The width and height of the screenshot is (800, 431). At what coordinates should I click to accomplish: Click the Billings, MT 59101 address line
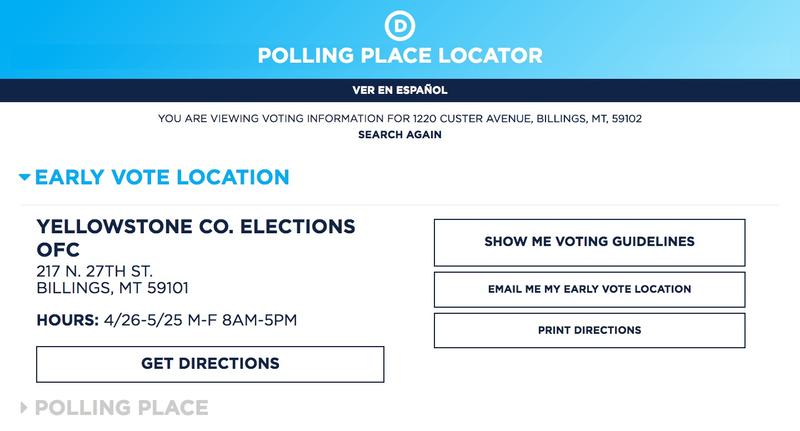[x=112, y=288]
